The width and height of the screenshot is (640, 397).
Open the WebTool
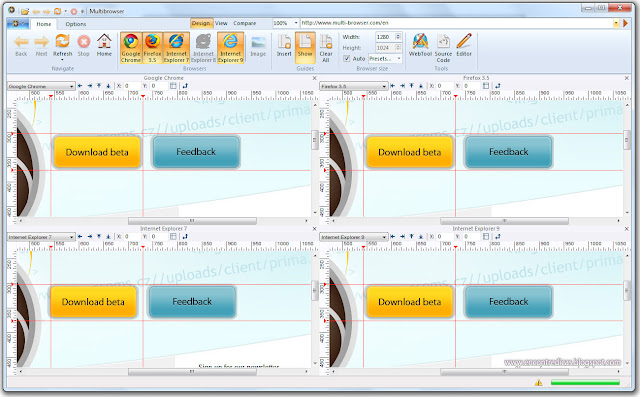420,45
